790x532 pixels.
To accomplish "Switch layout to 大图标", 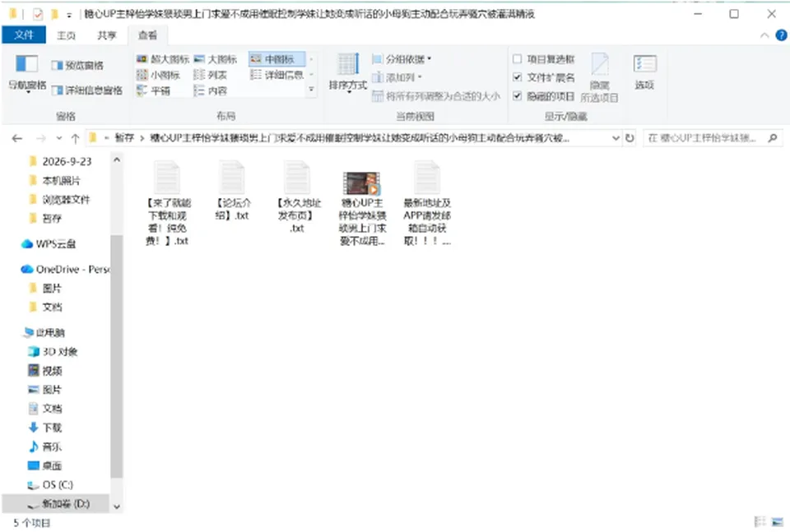I will [216, 59].
